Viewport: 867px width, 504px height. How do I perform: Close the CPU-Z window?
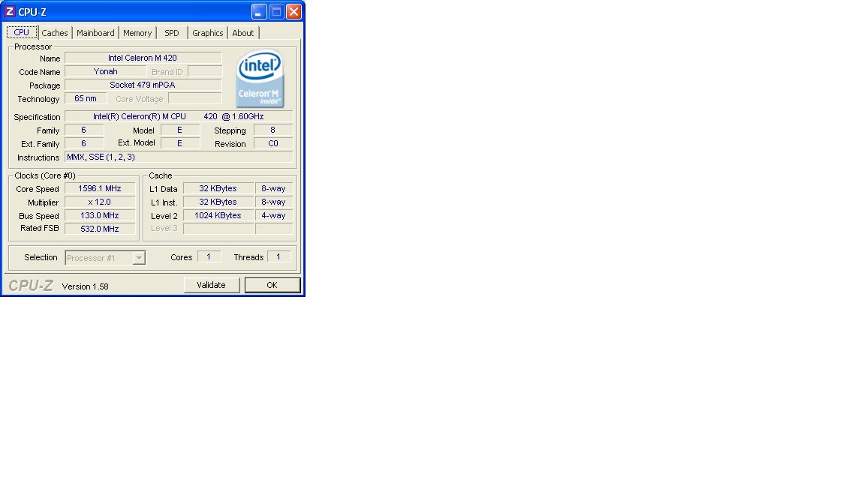tap(294, 11)
